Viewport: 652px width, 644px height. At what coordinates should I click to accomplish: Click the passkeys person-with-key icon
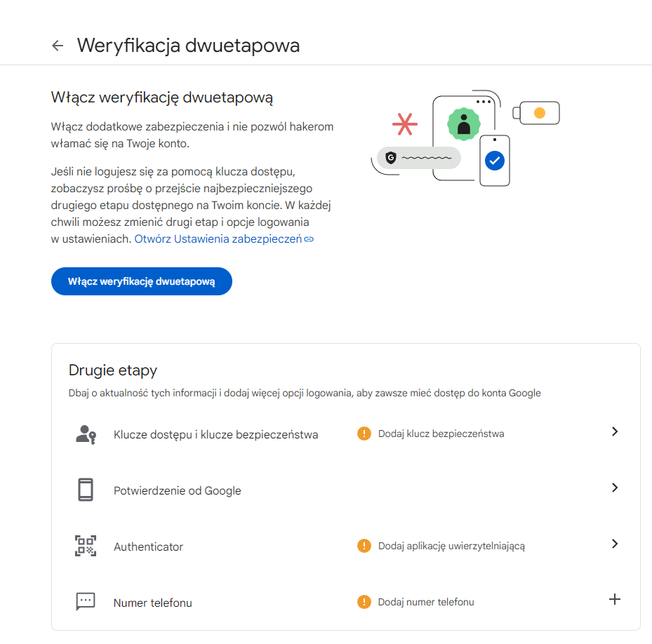(85, 434)
